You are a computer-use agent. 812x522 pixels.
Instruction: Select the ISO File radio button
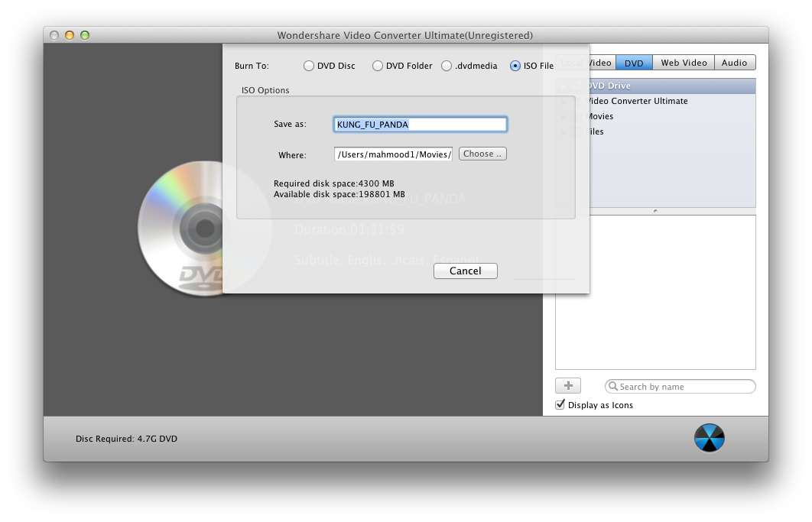(x=515, y=66)
